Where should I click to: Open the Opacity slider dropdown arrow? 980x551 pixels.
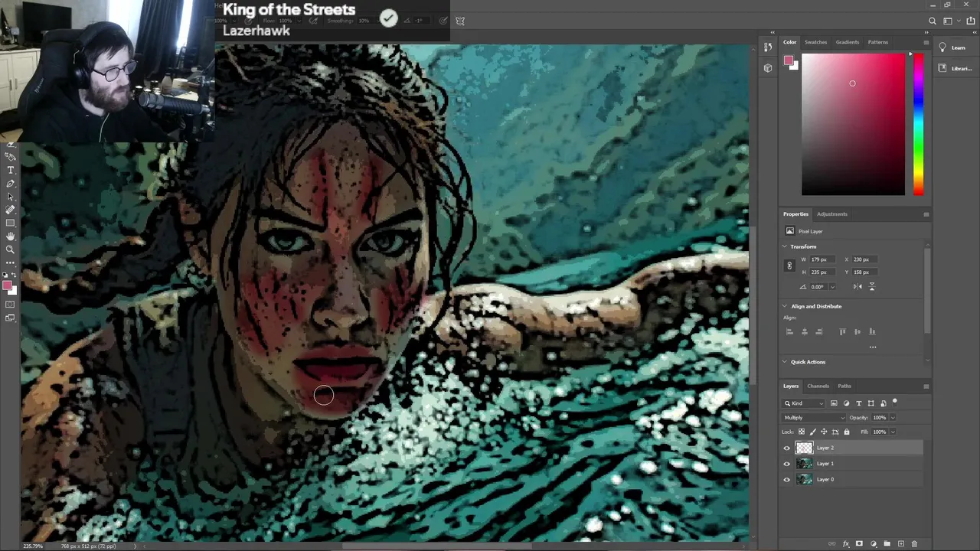[x=892, y=418]
